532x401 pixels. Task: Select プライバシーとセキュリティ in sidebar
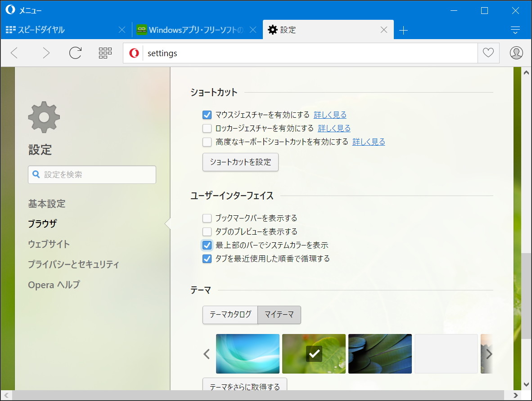click(73, 264)
